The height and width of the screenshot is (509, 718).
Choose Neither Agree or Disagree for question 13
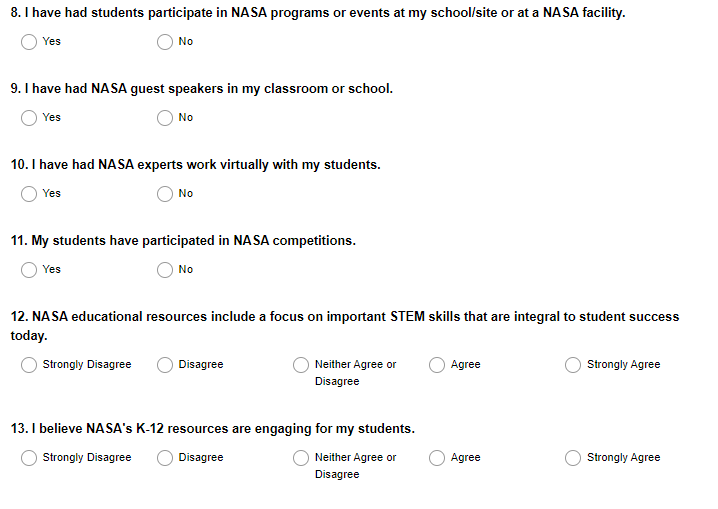click(302, 458)
